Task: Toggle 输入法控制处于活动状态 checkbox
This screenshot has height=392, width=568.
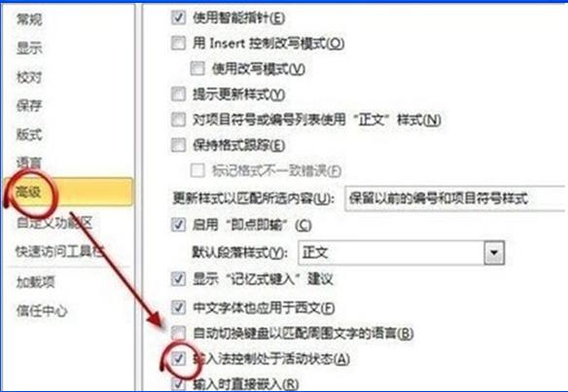Action: pos(178,359)
